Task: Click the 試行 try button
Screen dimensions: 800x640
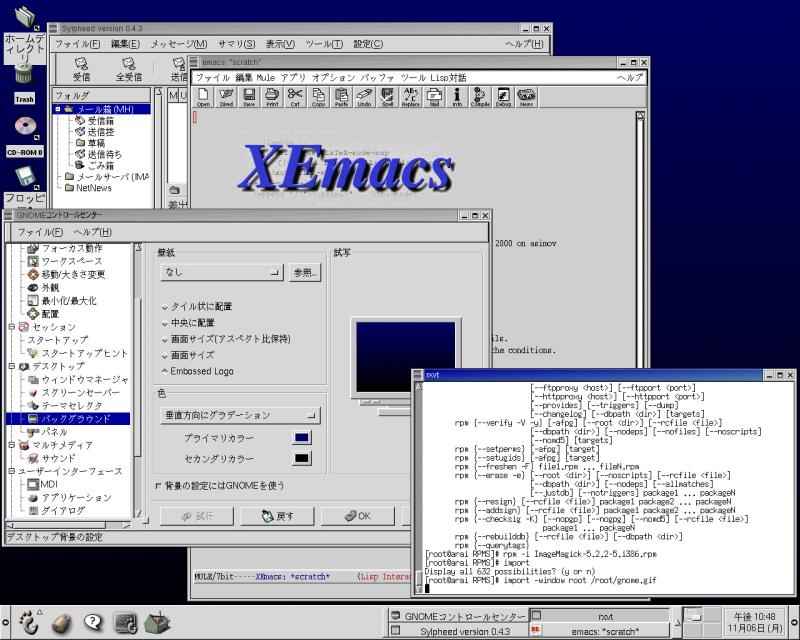Action: [x=196, y=516]
